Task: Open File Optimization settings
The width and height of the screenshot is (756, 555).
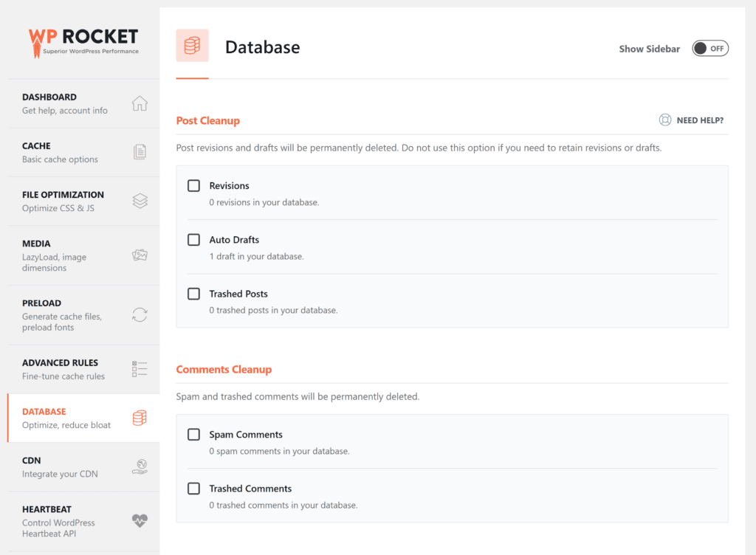Action: [x=84, y=201]
